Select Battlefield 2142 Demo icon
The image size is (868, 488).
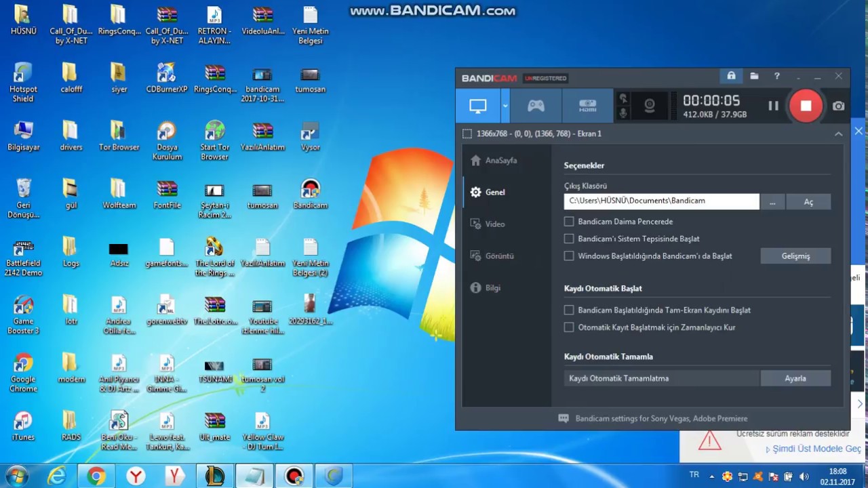23,257
